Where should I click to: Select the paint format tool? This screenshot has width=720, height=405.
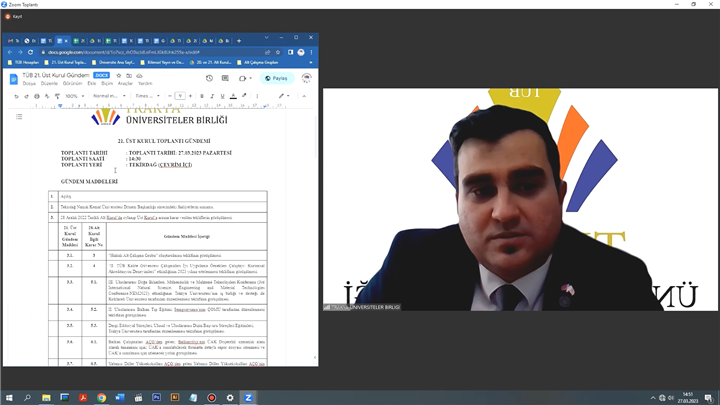(x=57, y=96)
